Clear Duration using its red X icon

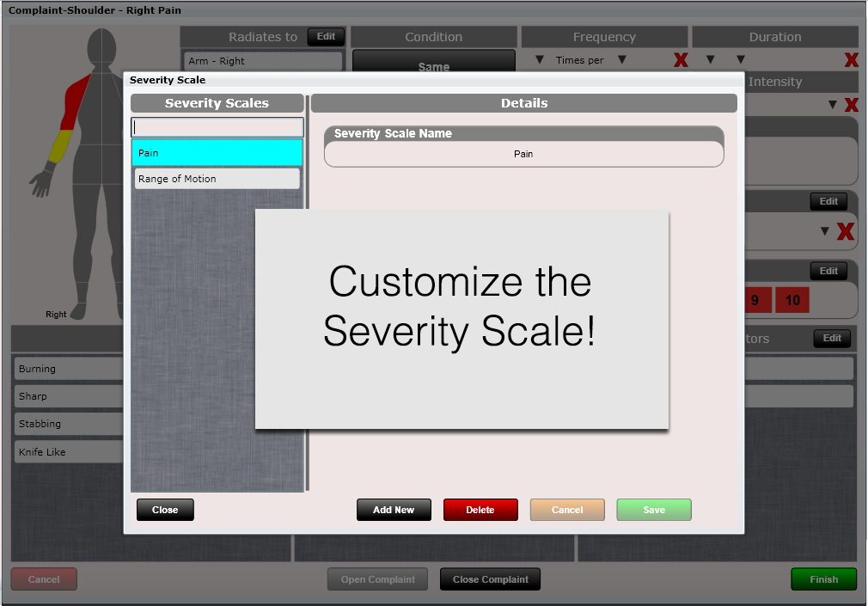coord(851,60)
